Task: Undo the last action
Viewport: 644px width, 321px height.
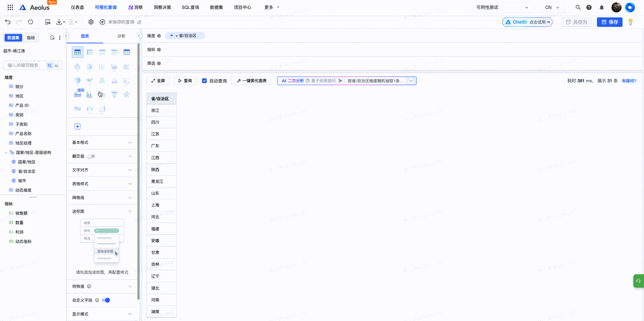Action: (x=8, y=22)
